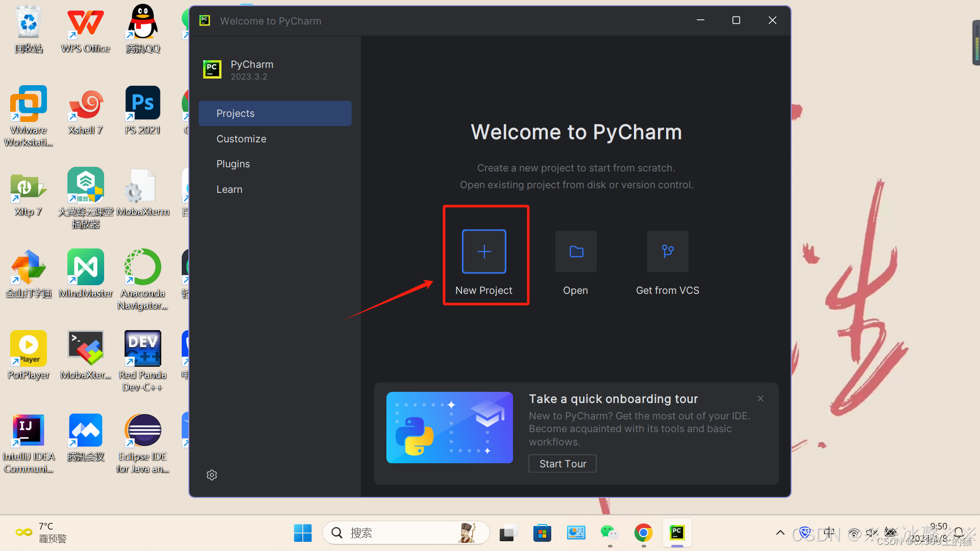Click the Start Tour button
This screenshot has width=980, height=551.
[562, 464]
